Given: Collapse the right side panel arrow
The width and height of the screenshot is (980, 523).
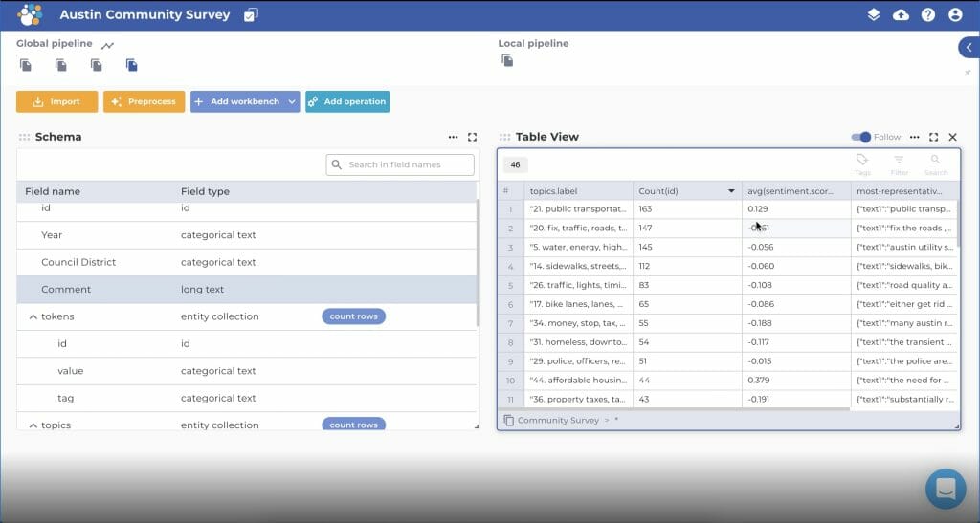Looking at the screenshot, I should click(x=969, y=47).
